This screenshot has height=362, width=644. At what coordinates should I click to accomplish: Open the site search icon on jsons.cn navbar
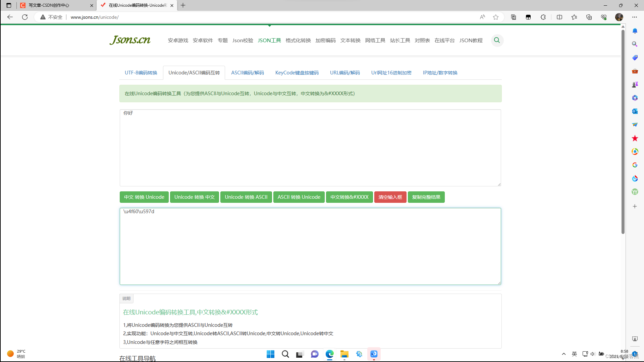coord(497,40)
